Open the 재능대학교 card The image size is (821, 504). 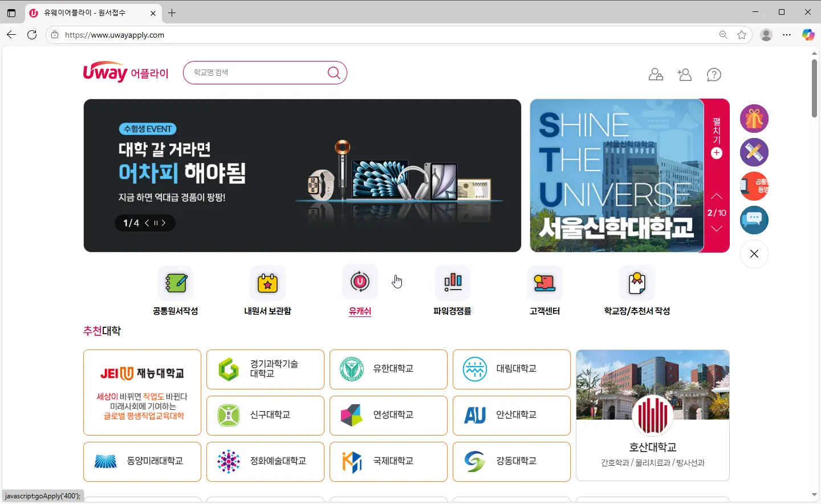pos(142,392)
